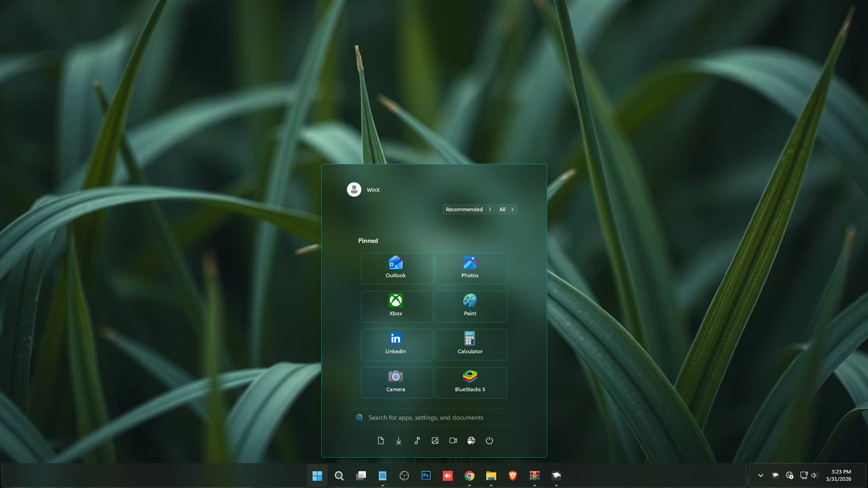
Task: Open File Explorer from the taskbar
Action: pos(491,476)
